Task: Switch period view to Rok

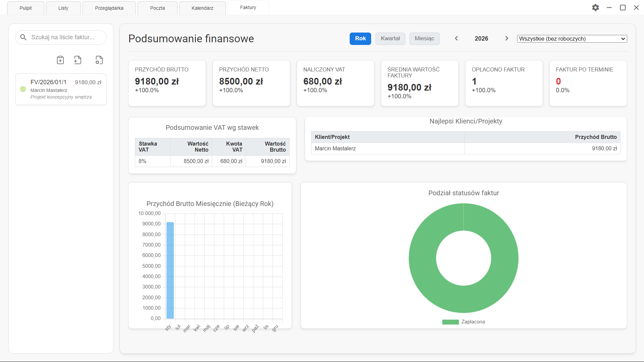Action: pos(360,39)
